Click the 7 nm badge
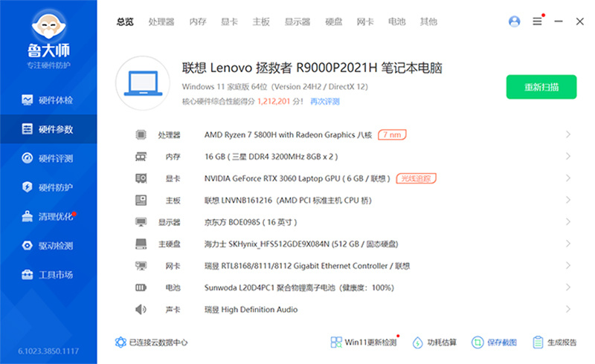595x364 pixels. pos(392,134)
